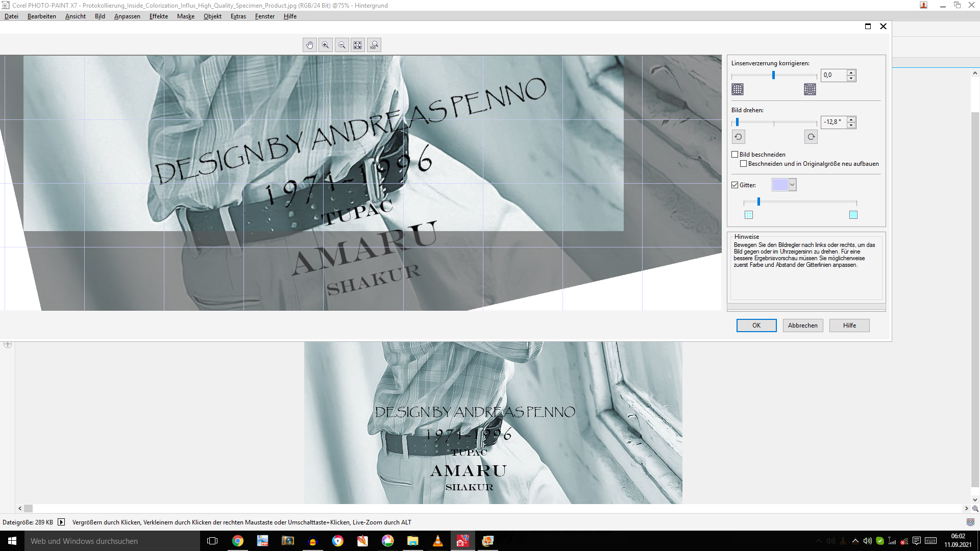Open the Hilfe menu
980x551 pixels.
pyautogui.click(x=290, y=16)
